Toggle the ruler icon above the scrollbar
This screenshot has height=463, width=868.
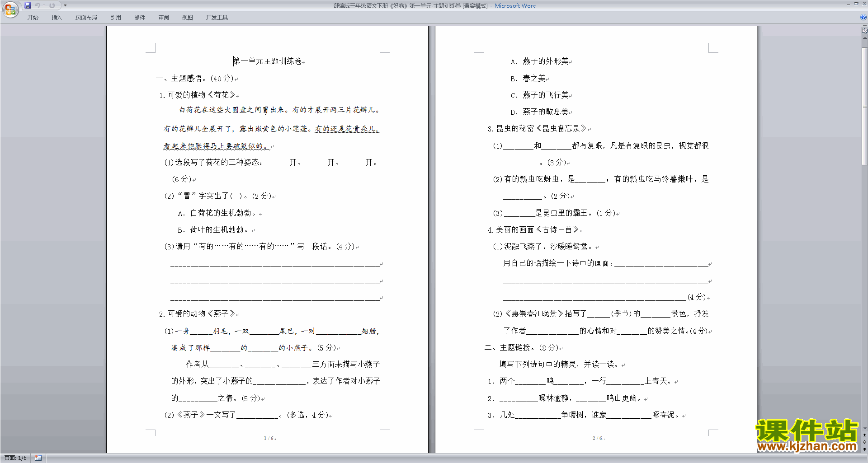point(865,31)
